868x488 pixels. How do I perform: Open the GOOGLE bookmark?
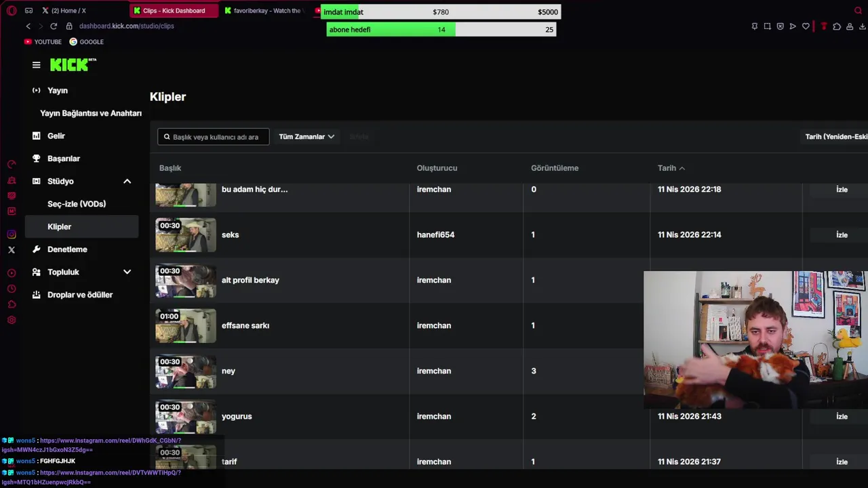(x=86, y=42)
